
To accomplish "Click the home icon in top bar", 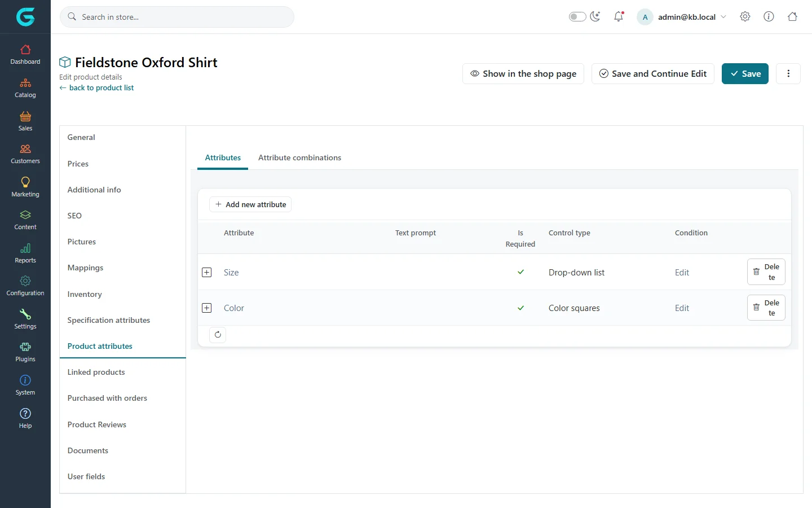I will [792, 16].
